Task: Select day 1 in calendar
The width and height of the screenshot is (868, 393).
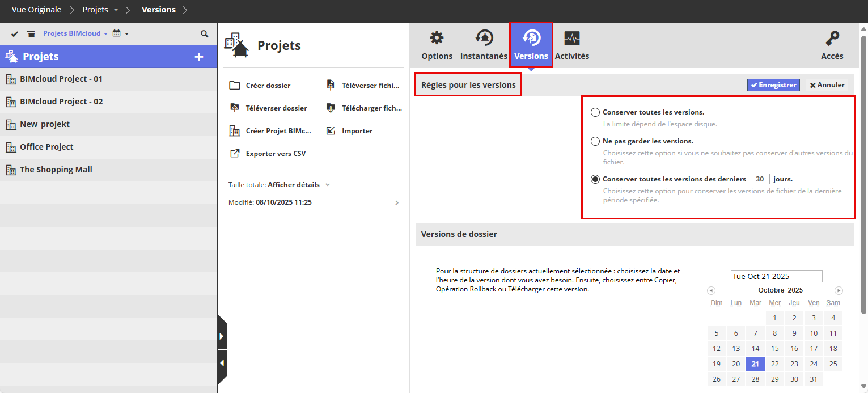Action: click(775, 318)
